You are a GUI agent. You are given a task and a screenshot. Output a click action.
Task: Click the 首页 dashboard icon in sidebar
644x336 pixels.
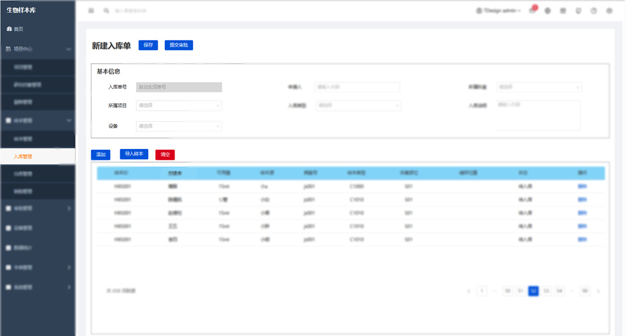coord(9,29)
